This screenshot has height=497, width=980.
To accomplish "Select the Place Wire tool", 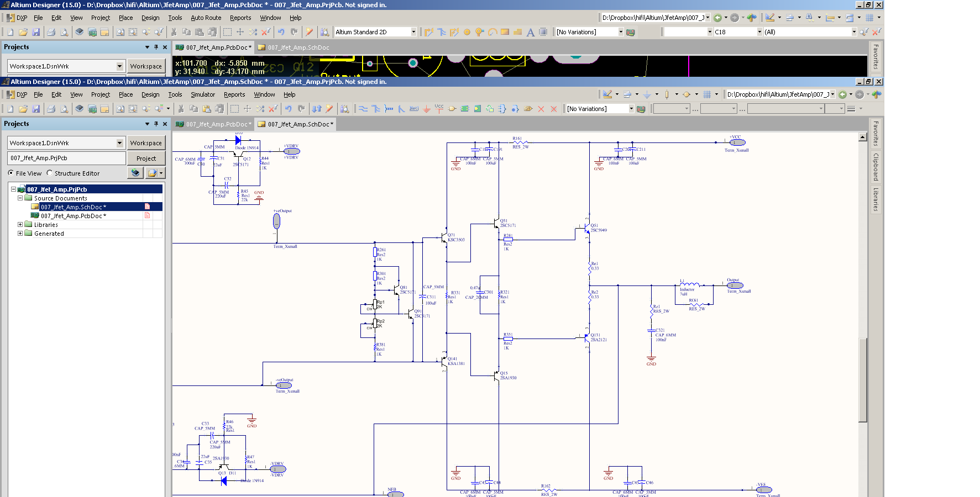I will tap(363, 109).
